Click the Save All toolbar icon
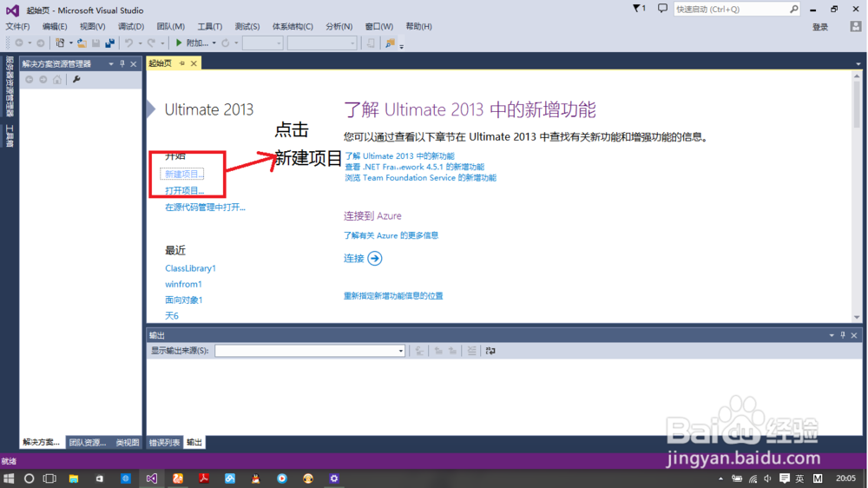 109,43
